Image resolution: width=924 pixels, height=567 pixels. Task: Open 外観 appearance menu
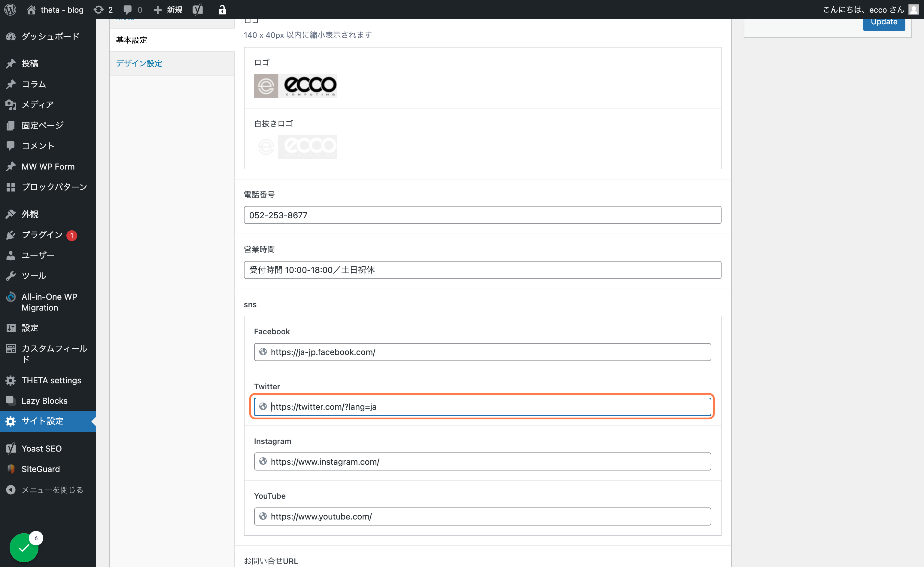(x=48, y=214)
